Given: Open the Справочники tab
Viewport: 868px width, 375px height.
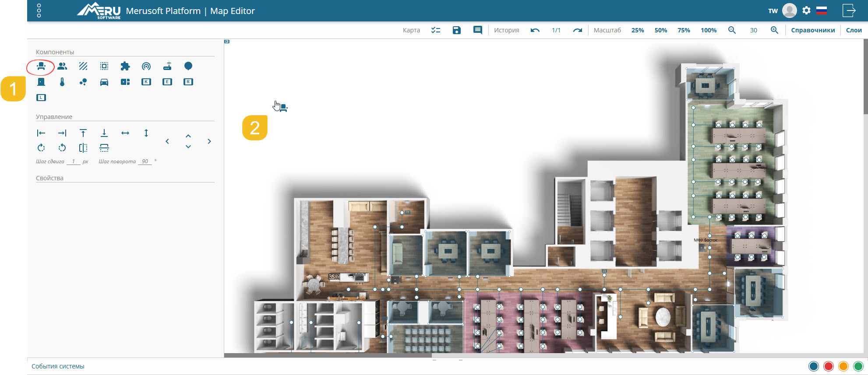Looking at the screenshot, I should pos(813,30).
